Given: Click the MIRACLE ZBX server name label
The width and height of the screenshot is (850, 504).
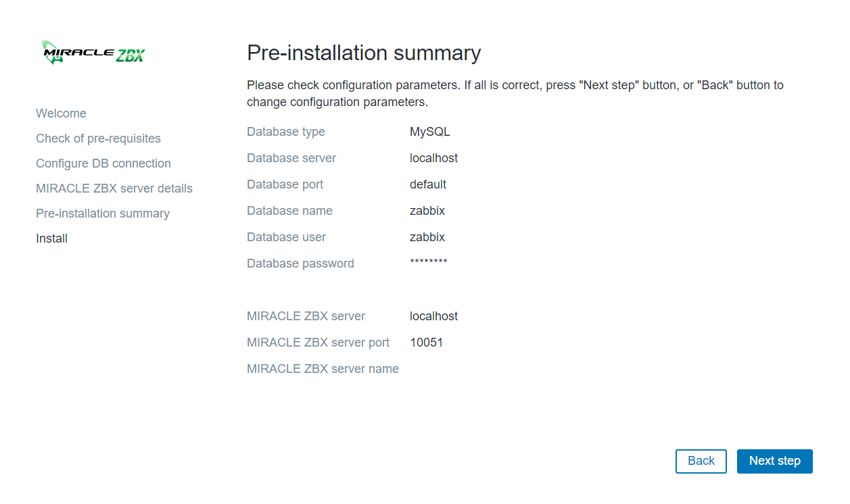Looking at the screenshot, I should pyautogui.click(x=323, y=369).
